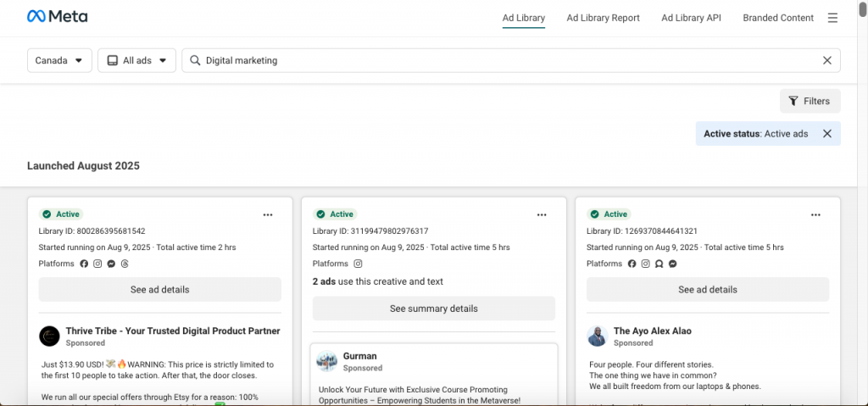
Task: Click the page vertical scrollbar
Action: coord(863,11)
